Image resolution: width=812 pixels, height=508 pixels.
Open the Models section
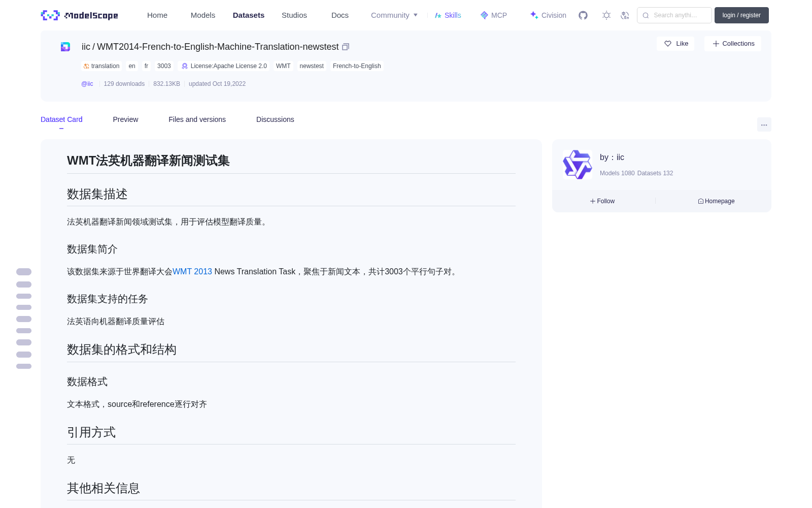point(203,15)
